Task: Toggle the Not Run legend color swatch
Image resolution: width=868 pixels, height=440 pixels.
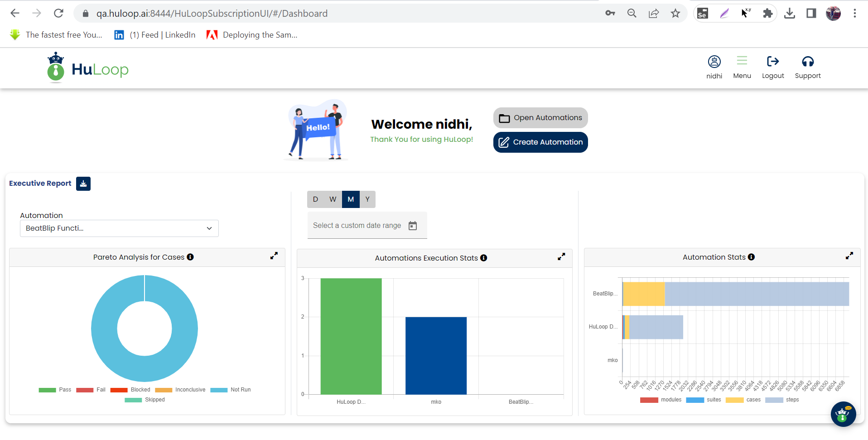Action: pos(219,390)
